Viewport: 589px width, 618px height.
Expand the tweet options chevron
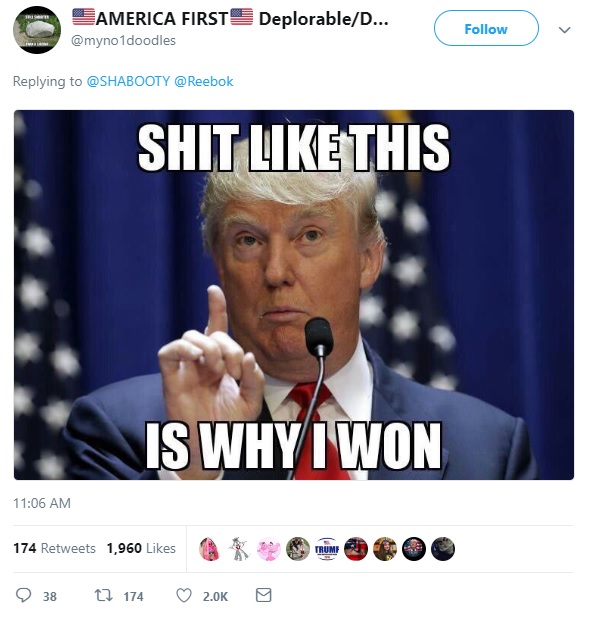(565, 30)
